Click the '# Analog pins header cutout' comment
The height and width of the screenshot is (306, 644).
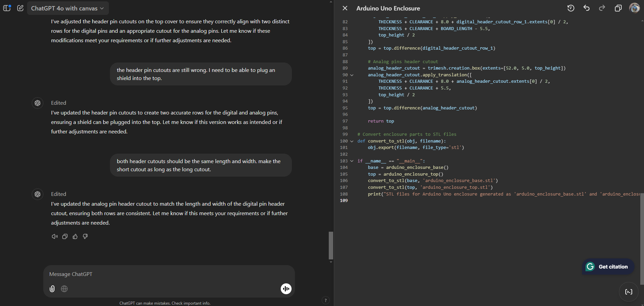pyautogui.click(x=403, y=62)
